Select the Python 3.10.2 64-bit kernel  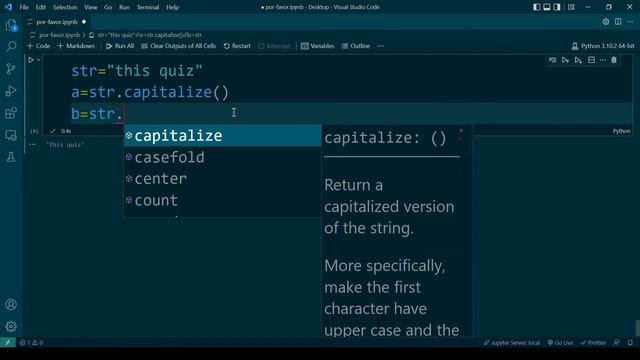[x=603, y=46]
